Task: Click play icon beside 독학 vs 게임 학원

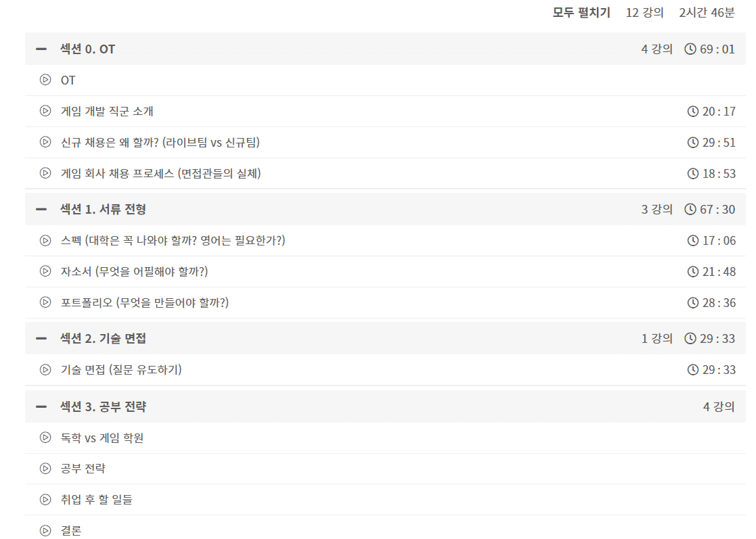Action: click(45, 438)
